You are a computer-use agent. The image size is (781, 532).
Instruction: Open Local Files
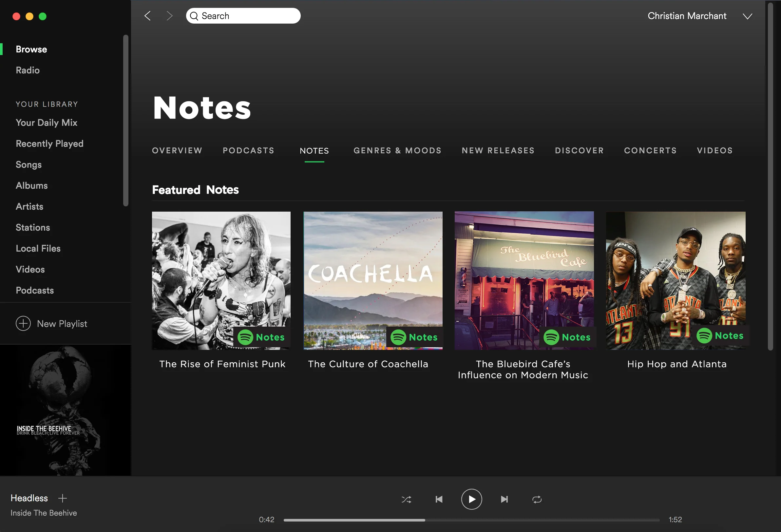click(38, 248)
